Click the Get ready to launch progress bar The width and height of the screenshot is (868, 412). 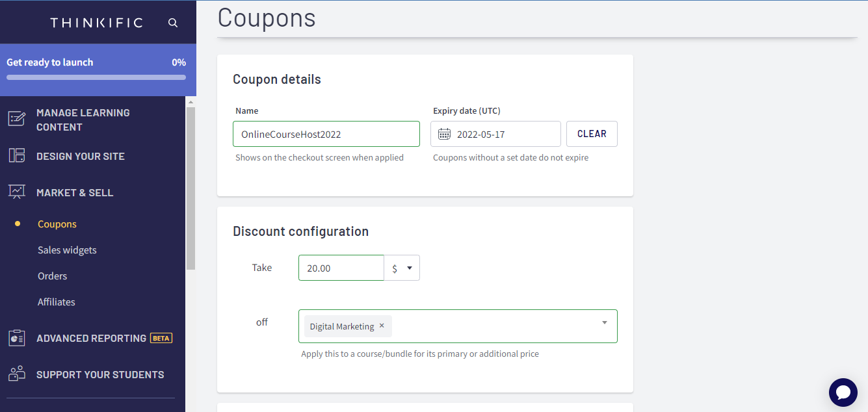tap(96, 77)
